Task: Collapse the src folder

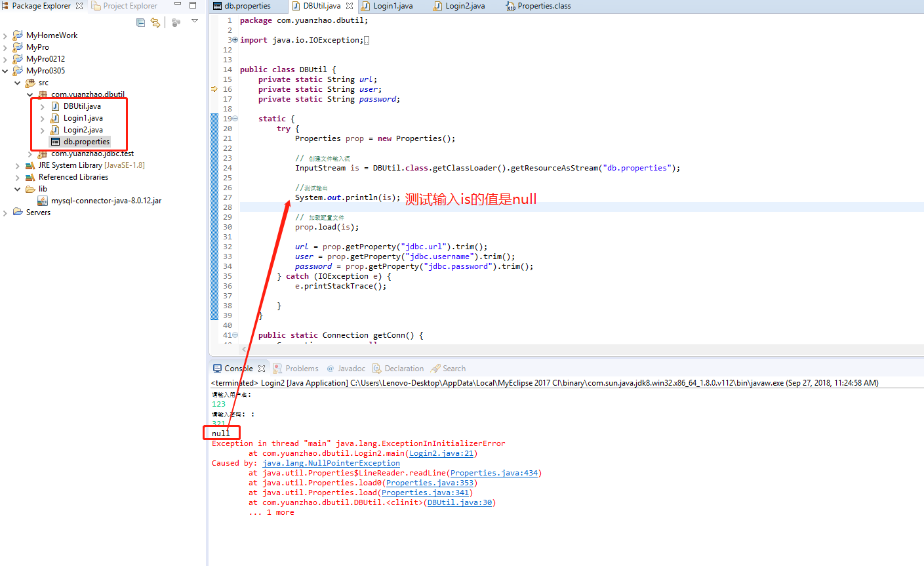Action: [17, 83]
